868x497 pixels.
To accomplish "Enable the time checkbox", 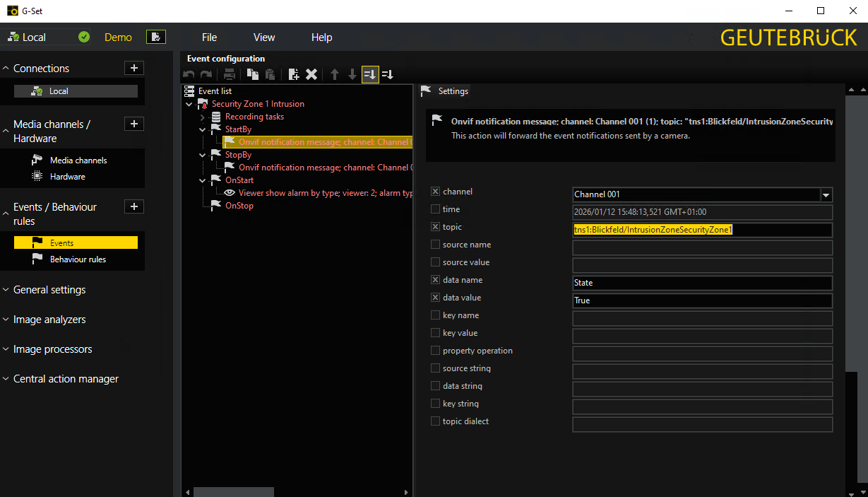I will coord(435,209).
